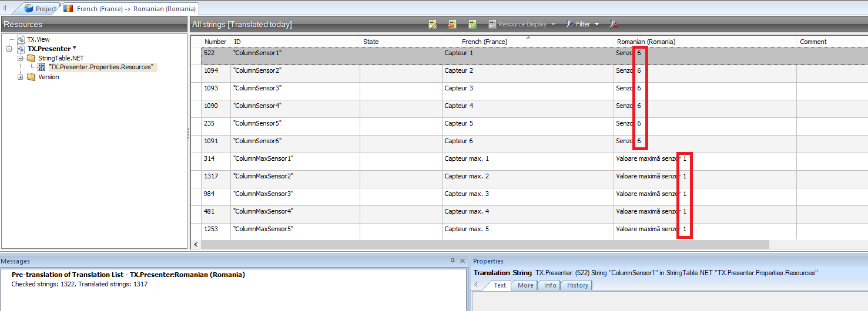Sort by the French (France) column header
This screenshot has height=311, width=868.
(x=484, y=42)
